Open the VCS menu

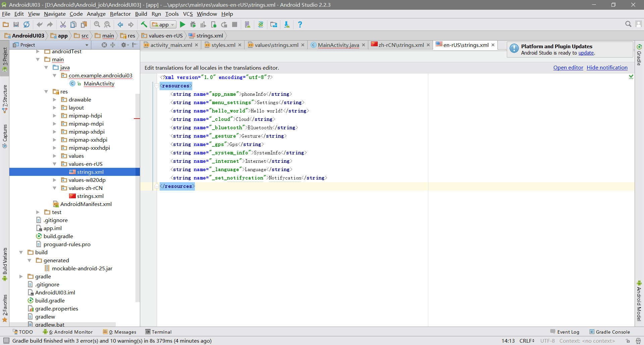pyautogui.click(x=188, y=14)
